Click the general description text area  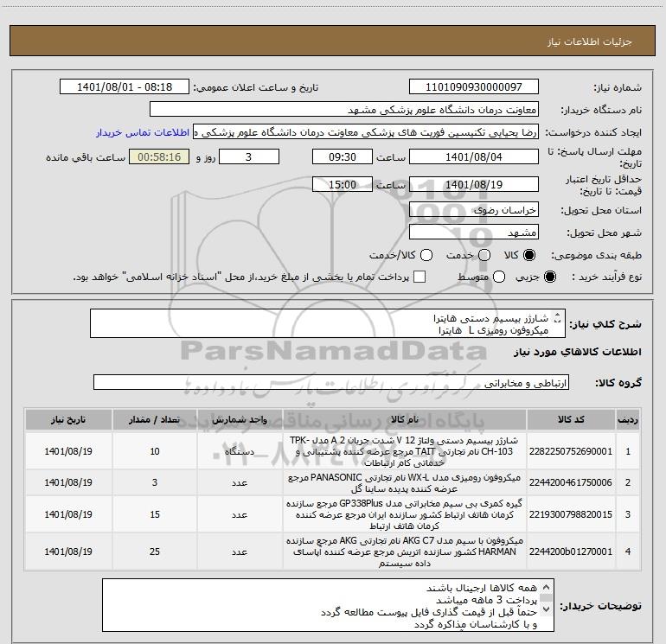[328, 323]
